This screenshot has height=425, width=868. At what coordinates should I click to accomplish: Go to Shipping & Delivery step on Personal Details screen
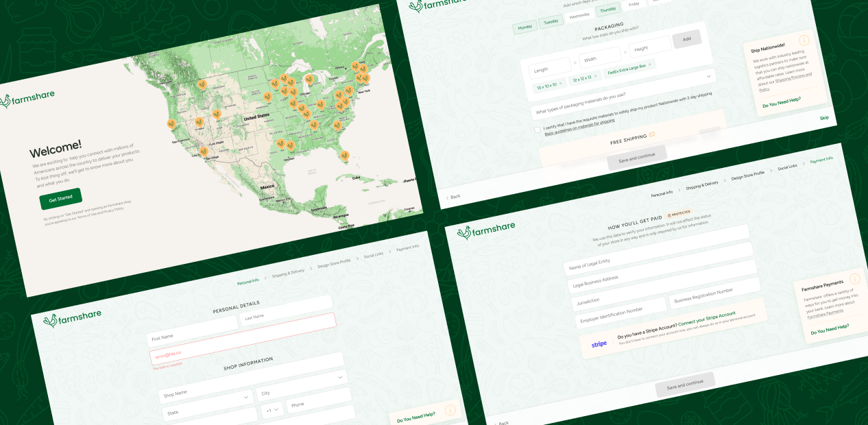coord(288,272)
